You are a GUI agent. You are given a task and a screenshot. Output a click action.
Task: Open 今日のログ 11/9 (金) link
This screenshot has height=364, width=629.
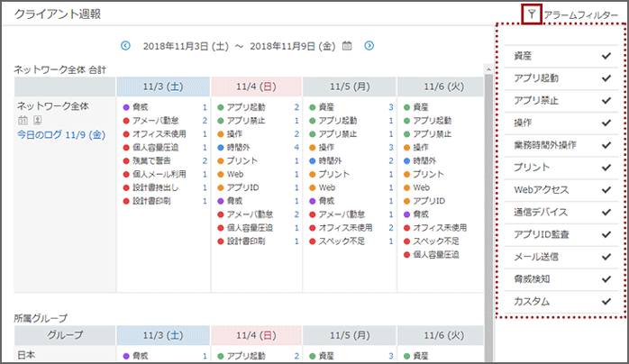[61, 134]
